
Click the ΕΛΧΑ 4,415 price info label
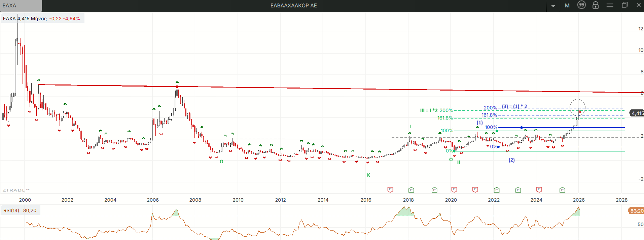click(42, 19)
